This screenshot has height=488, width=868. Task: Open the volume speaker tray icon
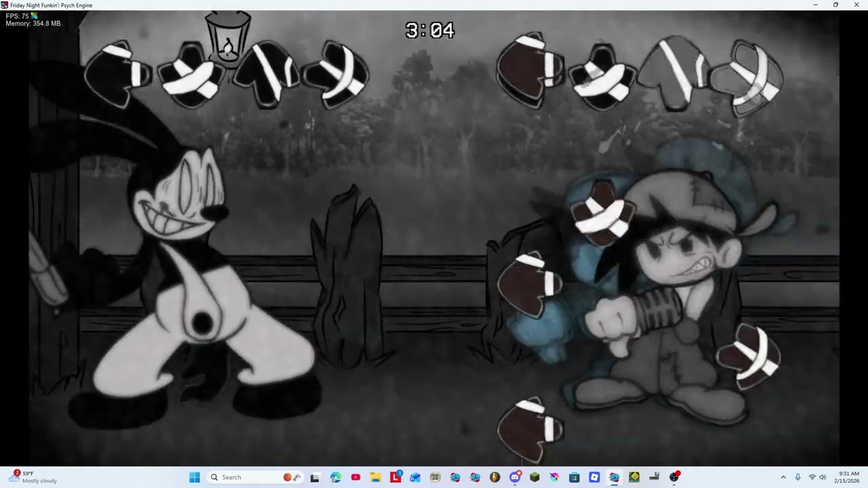point(823,477)
